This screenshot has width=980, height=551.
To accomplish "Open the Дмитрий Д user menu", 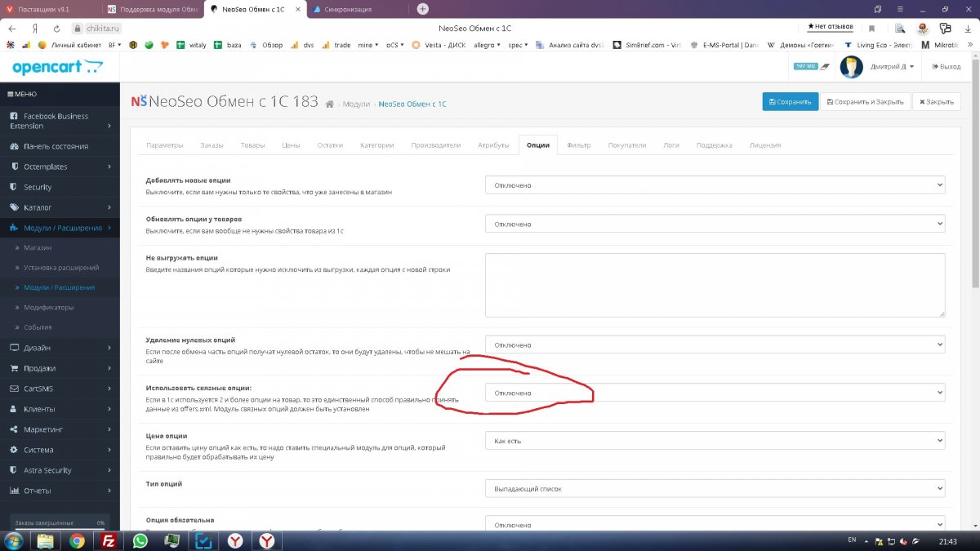I will pyautogui.click(x=893, y=67).
